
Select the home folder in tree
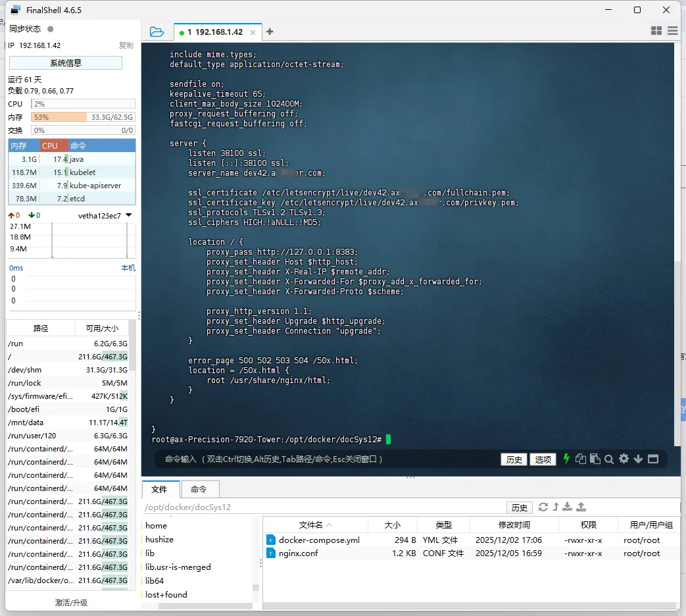[x=156, y=525]
